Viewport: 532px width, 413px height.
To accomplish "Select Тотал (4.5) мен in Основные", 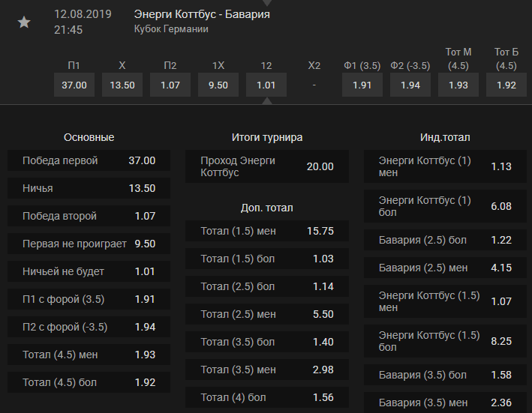I will pos(89,355).
